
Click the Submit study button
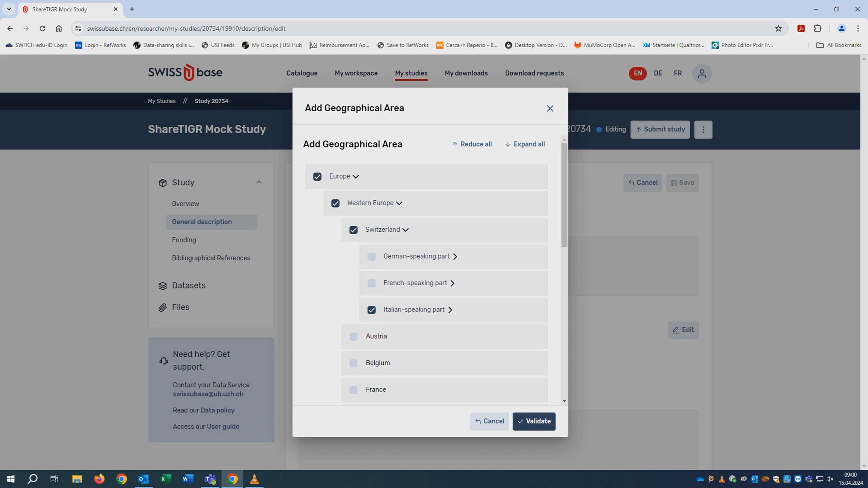click(x=660, y=130)
